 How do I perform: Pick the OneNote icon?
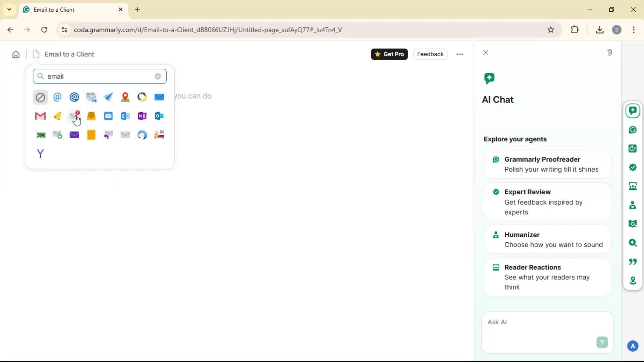(x=142, y=116)
